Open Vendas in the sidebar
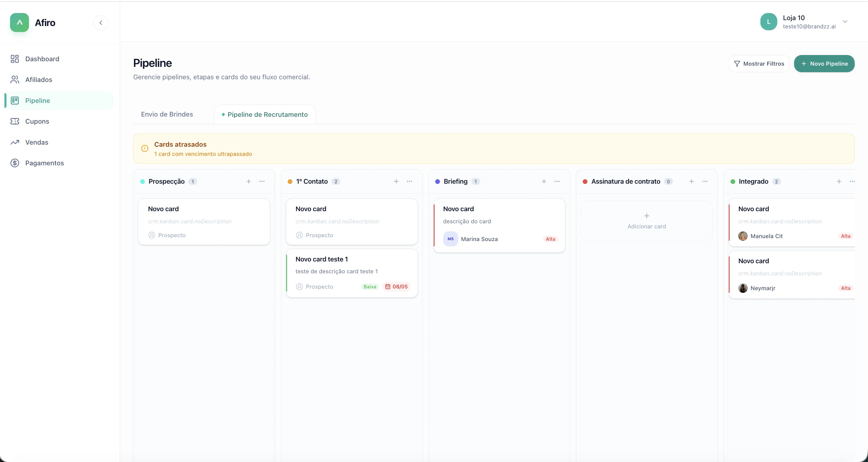This screenshot has height=462, width=868. pos(59,142)
